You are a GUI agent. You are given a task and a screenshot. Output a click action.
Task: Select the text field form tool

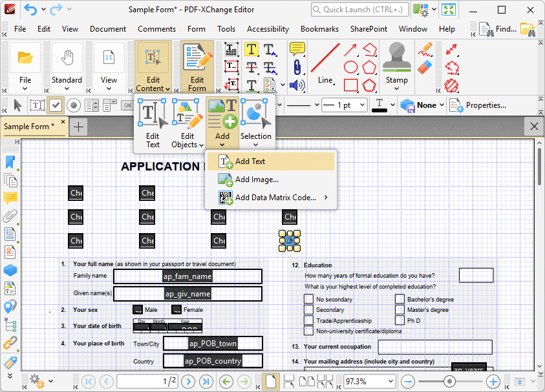(37, 105)
